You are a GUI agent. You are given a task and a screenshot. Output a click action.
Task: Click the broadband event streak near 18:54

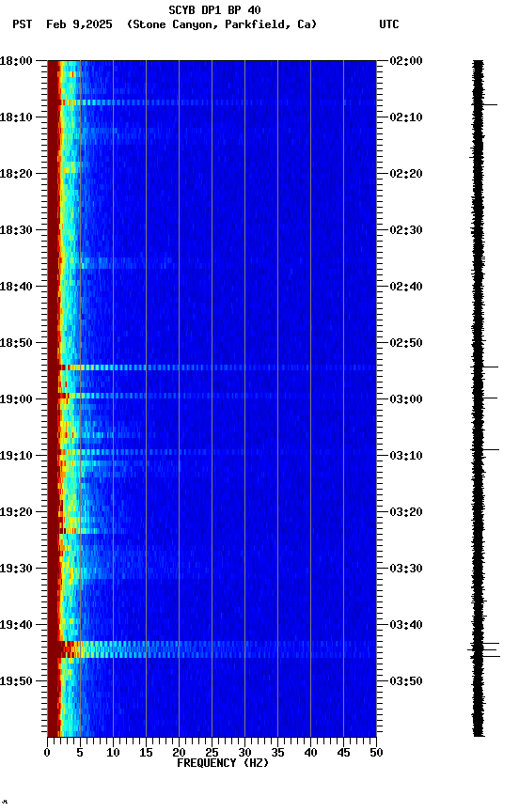tap(212, 367)
